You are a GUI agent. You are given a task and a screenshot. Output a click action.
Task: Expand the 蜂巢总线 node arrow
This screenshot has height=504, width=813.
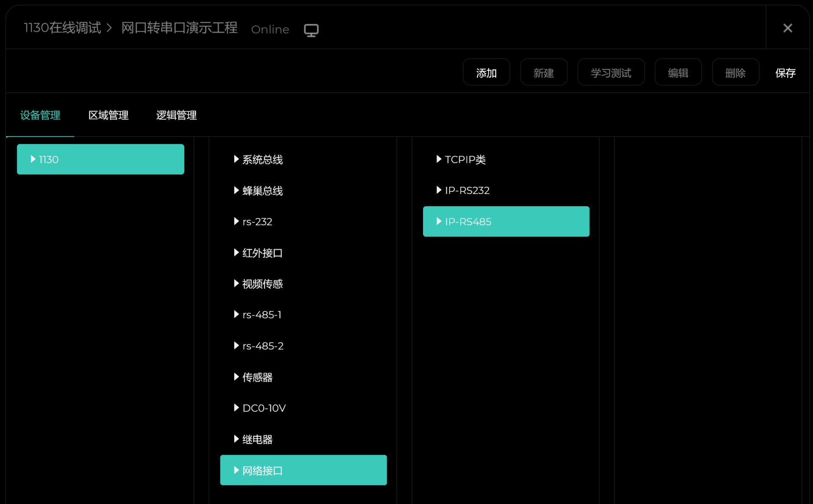coord(236,191)
